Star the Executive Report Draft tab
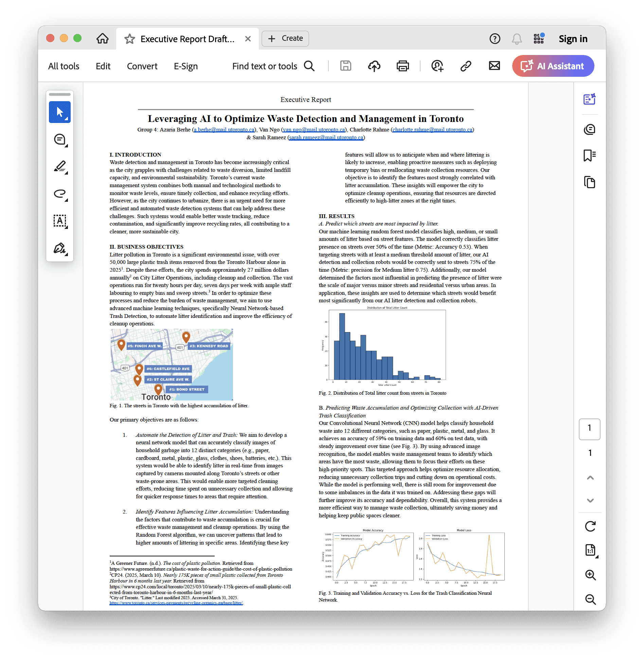The width and height of the screenshot is (644, 661). coord(129,39)
